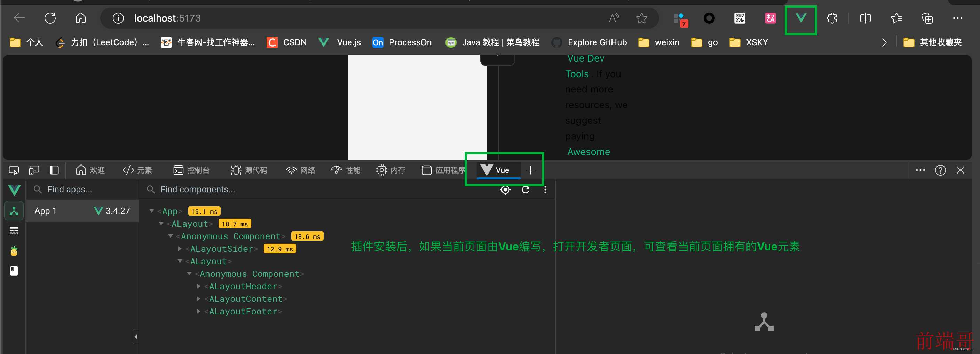This screenshot has width=980, height=354.
Task: Click the browser back arrow
Action: point(19,18)
